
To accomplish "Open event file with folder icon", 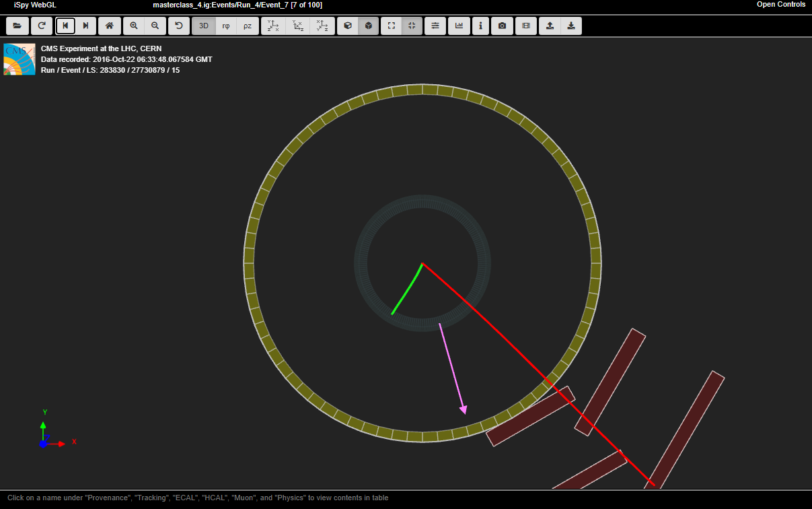I will coord(17,26).
